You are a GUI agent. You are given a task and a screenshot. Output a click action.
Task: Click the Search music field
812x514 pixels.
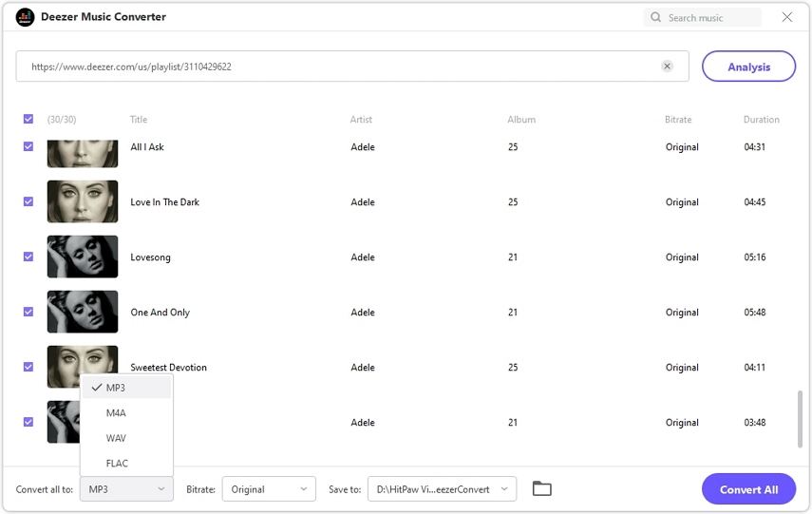point(703,18)
